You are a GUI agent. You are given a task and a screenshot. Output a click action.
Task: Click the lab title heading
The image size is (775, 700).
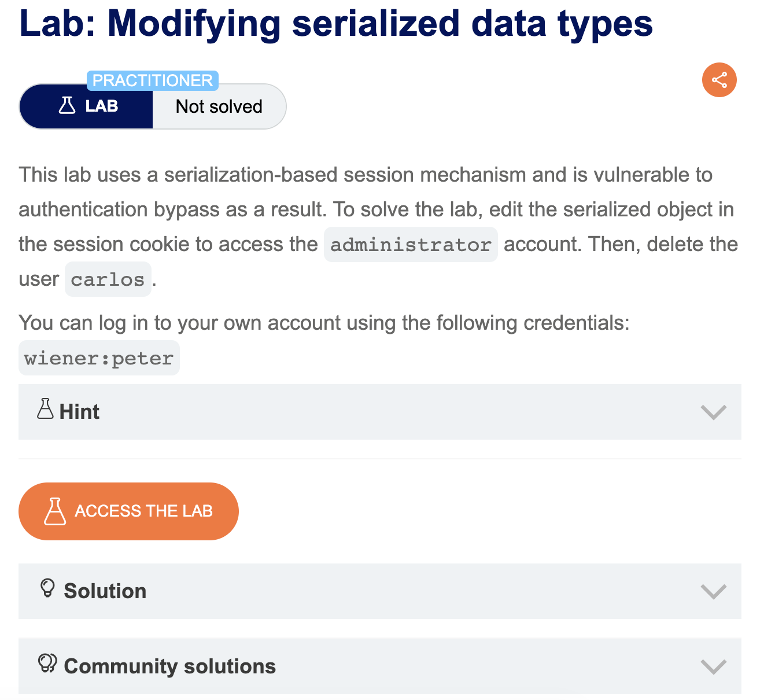point(335,23)
